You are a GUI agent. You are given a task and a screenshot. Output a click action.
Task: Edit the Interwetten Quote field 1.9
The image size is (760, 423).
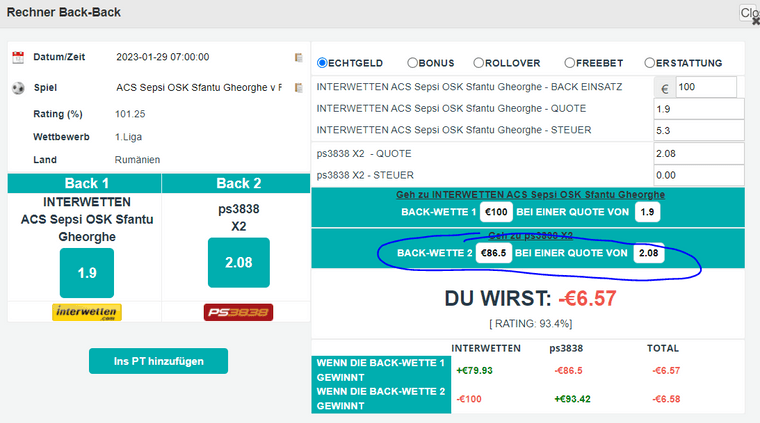[699, 109]
